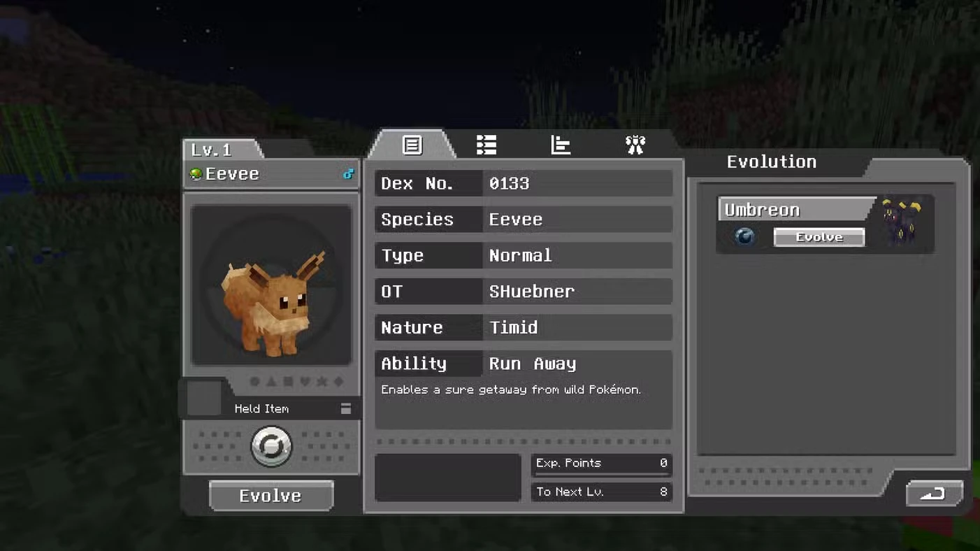Click the Run Away ability description text

click(x=511, y=389)
